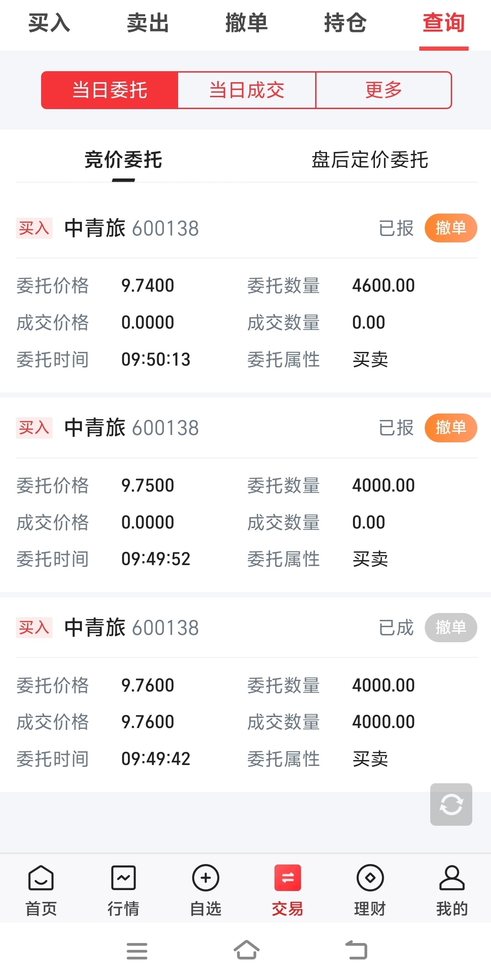The width and height of the screenshot is (491, 980).
Task: Tap the refresh icon button
Action: (451, 804)
